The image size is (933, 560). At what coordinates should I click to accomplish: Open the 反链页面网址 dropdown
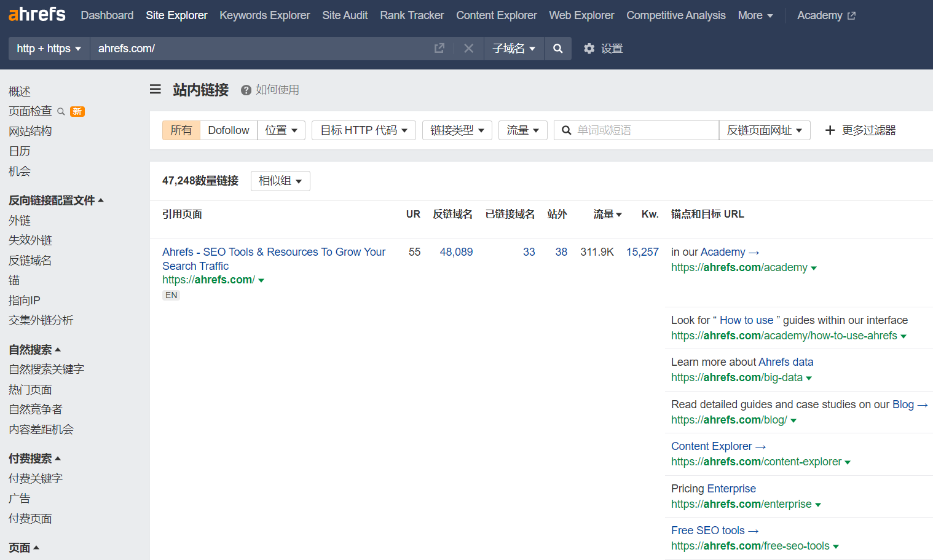pos(765,130)
